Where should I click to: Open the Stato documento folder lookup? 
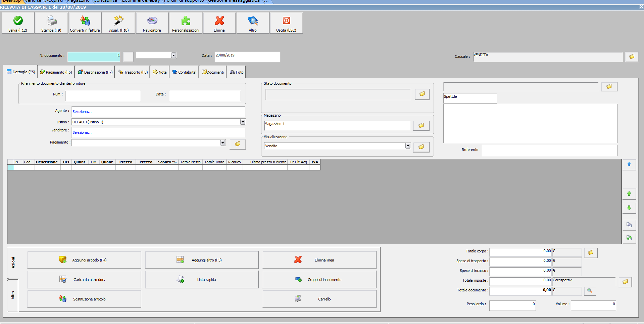tap(422, 94)
